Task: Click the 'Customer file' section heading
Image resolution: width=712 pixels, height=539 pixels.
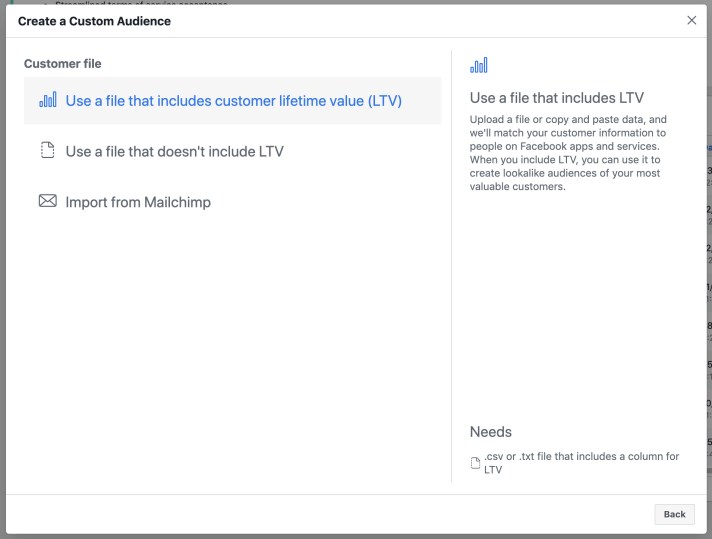Action: tap(63, 64)
